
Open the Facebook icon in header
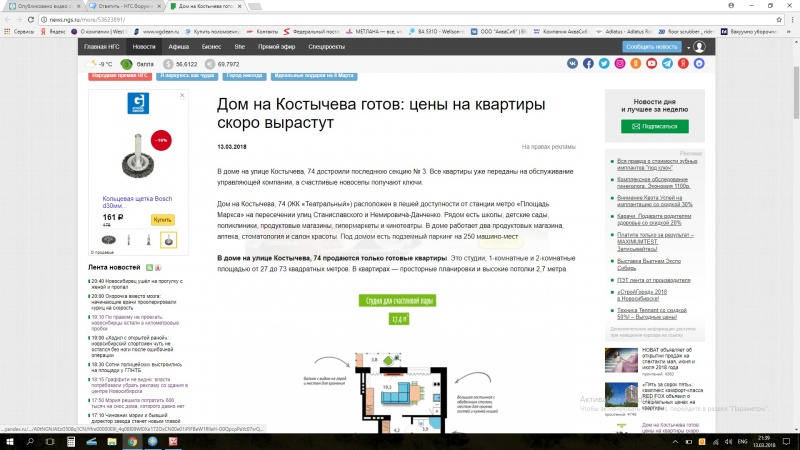pyautogui.click(x=588, y=64)
